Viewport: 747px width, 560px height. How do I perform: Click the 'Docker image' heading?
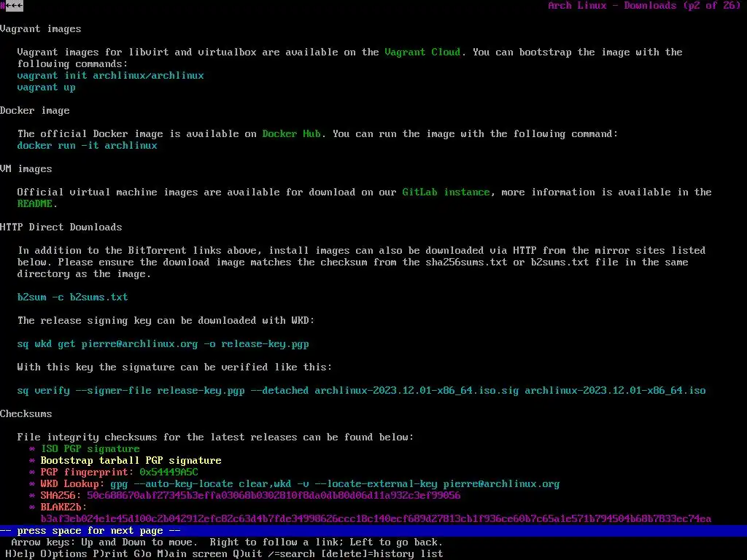pos(35,111)
